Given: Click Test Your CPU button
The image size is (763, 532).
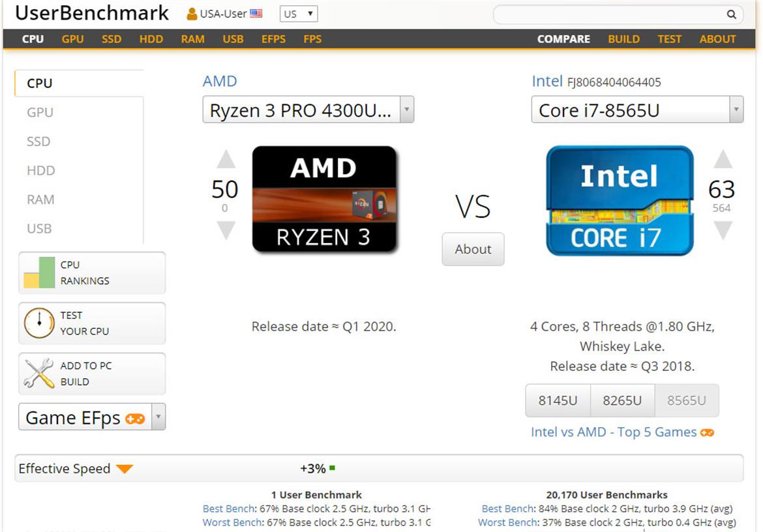Looking at the screenshot, I should [92, 323].
